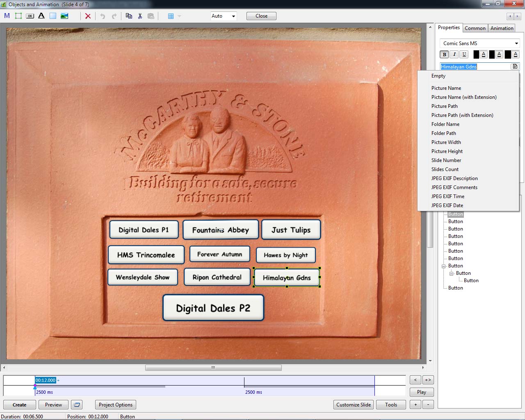
Task: Delete selected object with red X
Action: [88, 16]
